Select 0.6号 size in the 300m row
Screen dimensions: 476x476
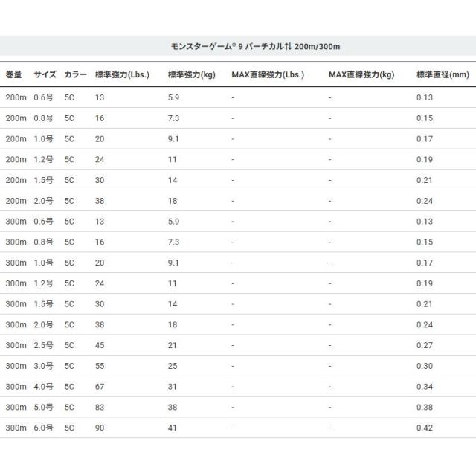pyautogui.click(x=43, y=222)
